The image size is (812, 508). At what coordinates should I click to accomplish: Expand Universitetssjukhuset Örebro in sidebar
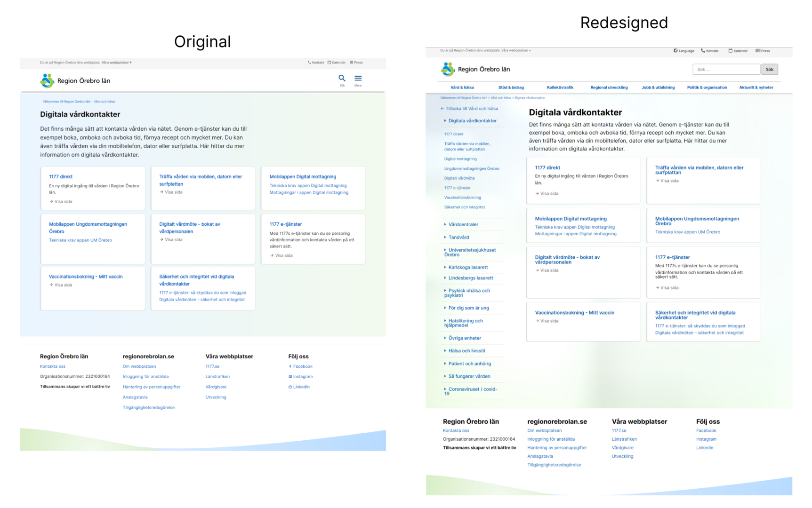point(445,250)
